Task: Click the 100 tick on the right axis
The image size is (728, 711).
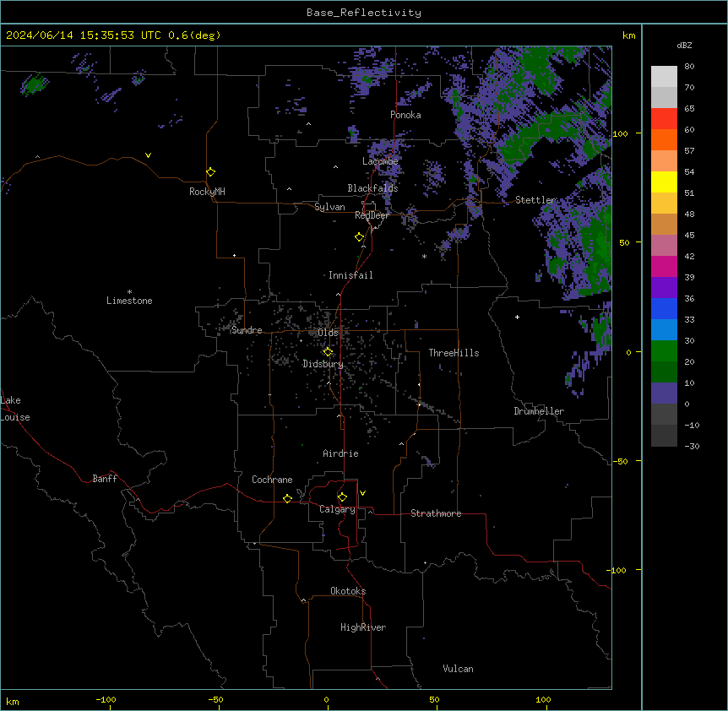Action: (x=620, y=133)
